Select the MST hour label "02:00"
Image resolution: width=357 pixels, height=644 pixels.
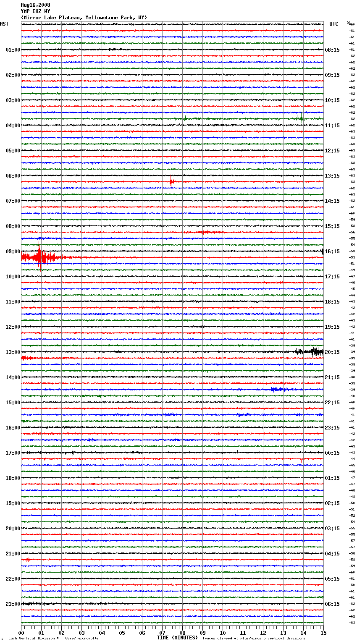(x=13, y=75)
